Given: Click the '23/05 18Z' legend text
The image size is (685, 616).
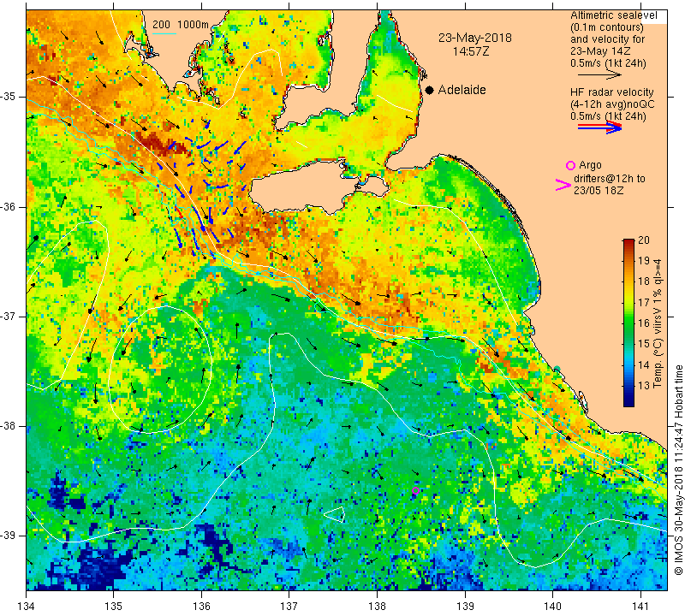Looking at the screenshot, I should pyautogui.click(x=599, y=191).
